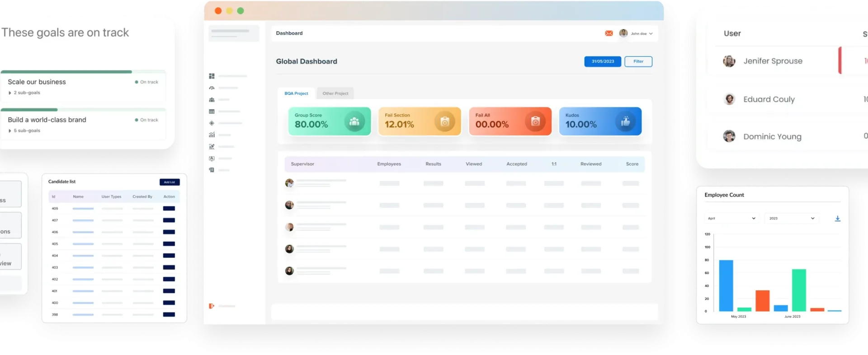The image size is (868, 355).
Task: Open the red mail envelope icon
Action: (609, 33)
